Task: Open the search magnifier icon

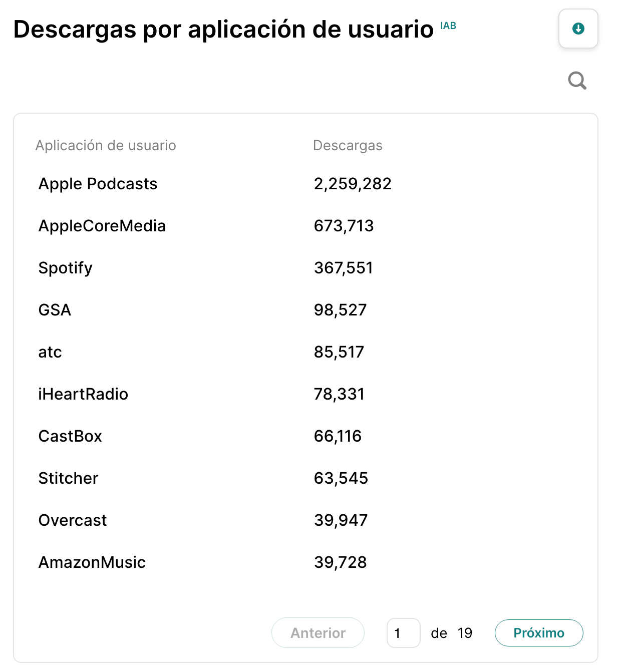Action: (577, 80)
